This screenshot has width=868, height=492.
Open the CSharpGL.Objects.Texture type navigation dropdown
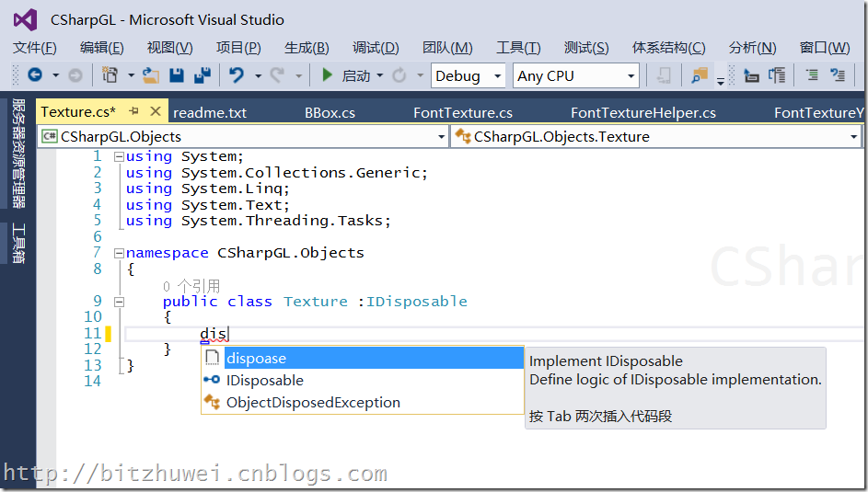656,136
